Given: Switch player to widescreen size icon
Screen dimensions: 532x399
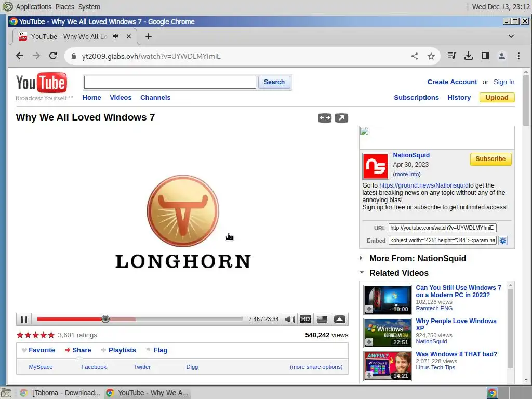Looking at the screenshot, I should tap(322, 320).
